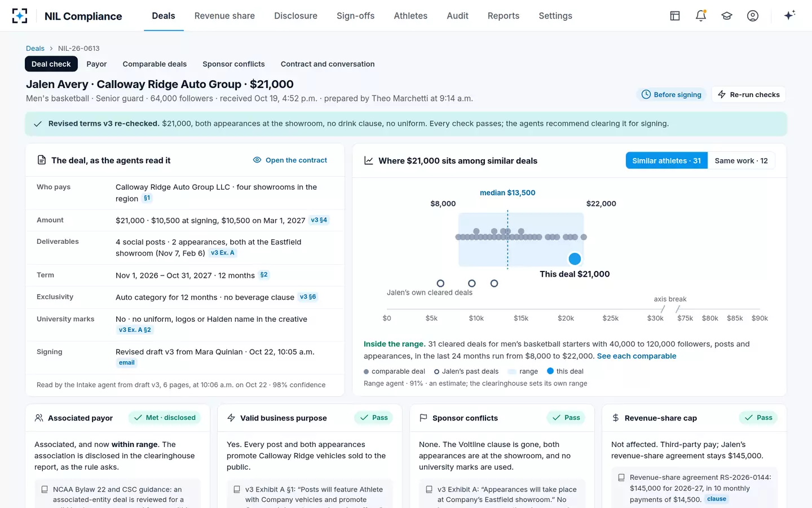Click the Pass badge on Valid business purpose card
Viewport: 812px width, 508px height.
tap(374, 418)
